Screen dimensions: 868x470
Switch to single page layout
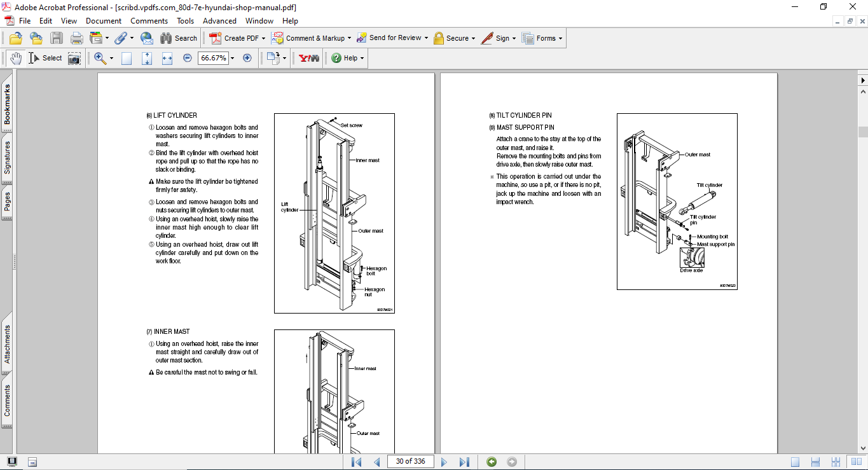795,462
